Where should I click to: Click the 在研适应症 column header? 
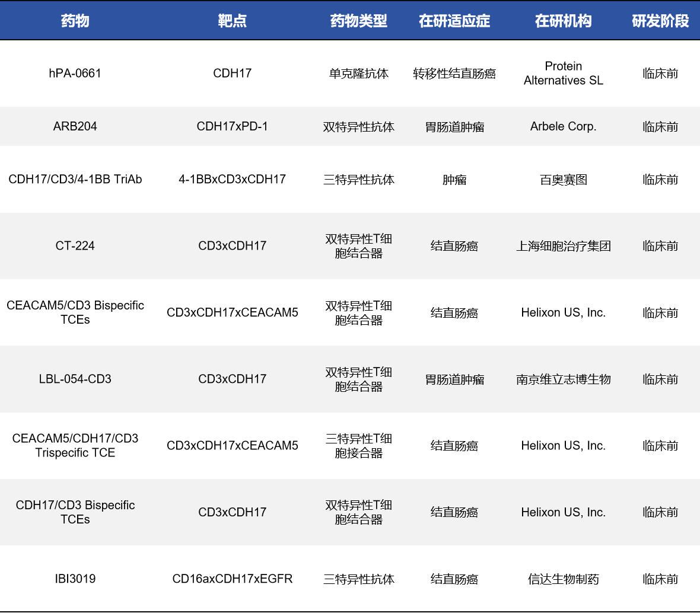[454, 21]
